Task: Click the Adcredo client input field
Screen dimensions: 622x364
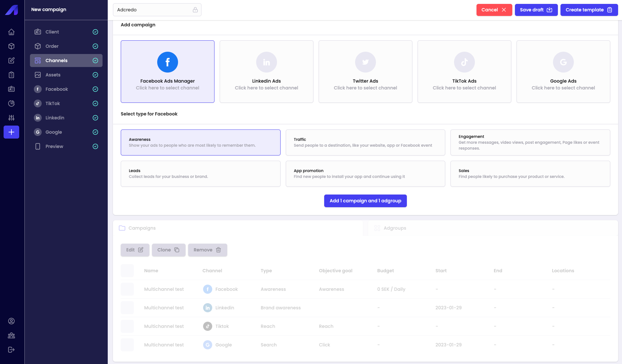Action: (157, 10)
